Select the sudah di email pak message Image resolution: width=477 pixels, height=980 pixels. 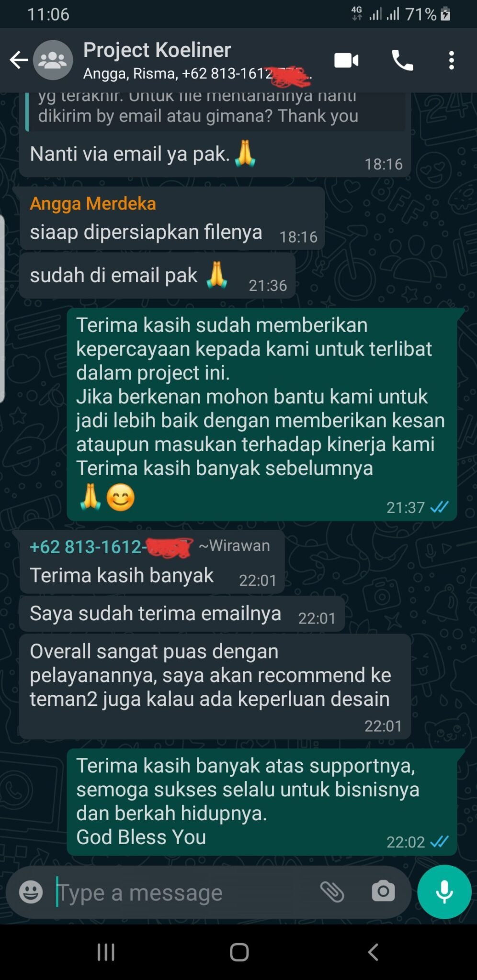[157, 276]
